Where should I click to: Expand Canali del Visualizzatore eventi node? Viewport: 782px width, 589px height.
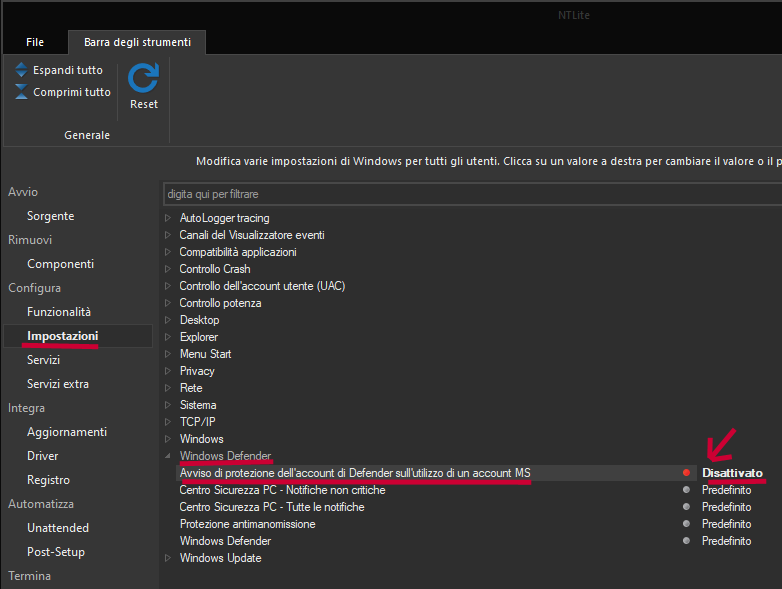(168, 235)
